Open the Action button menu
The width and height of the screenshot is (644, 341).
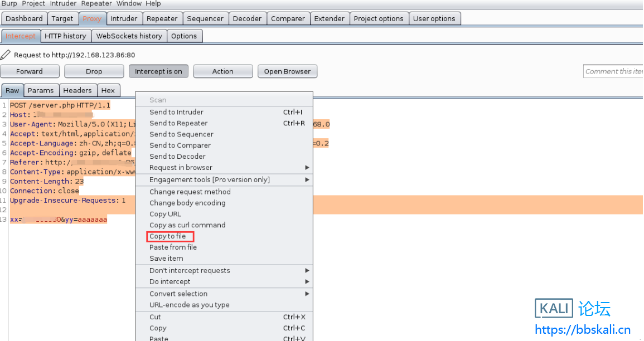(222, 71)
